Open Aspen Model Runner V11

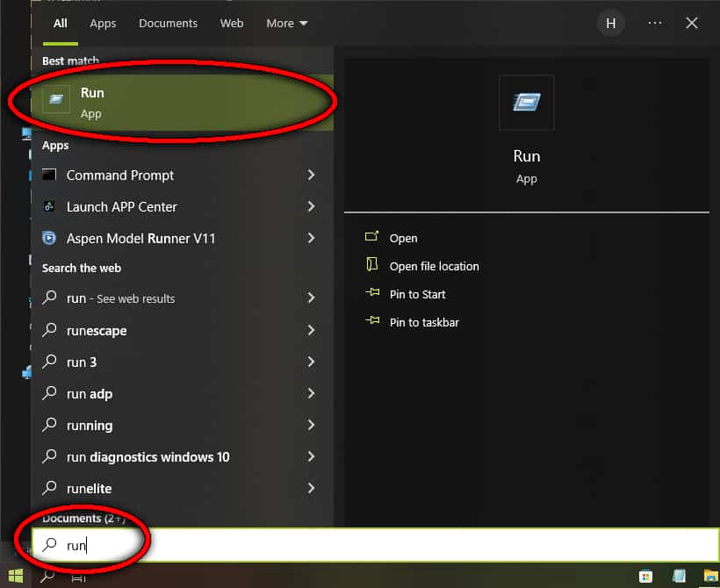49,238
